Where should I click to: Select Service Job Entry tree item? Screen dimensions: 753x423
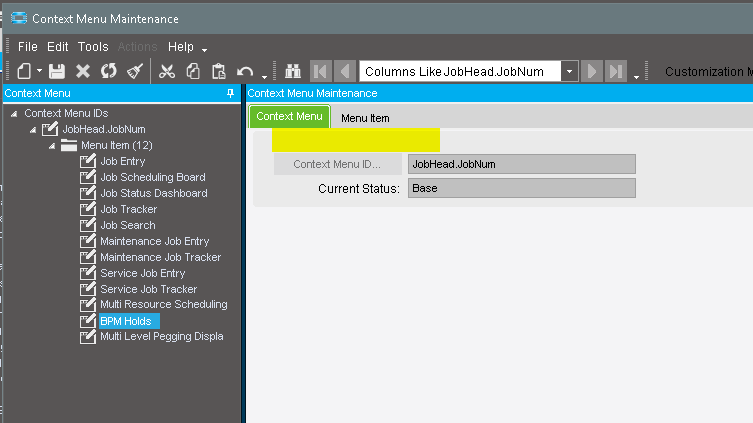[x=143, y=273]
